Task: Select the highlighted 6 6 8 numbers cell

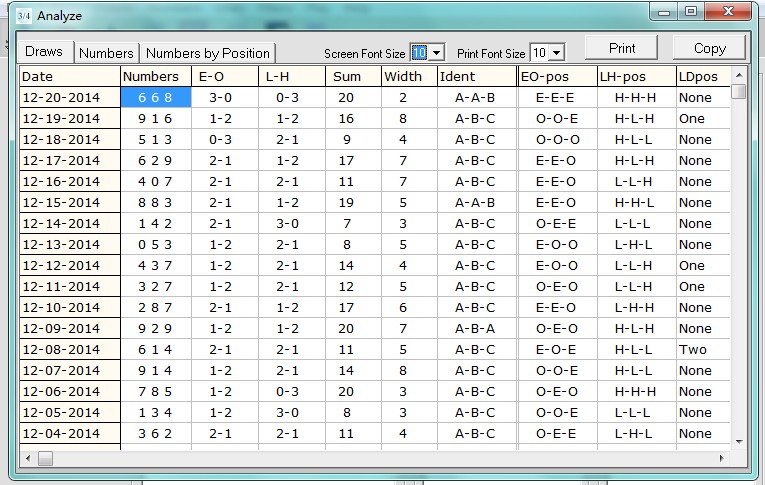Action: (155, 98)
